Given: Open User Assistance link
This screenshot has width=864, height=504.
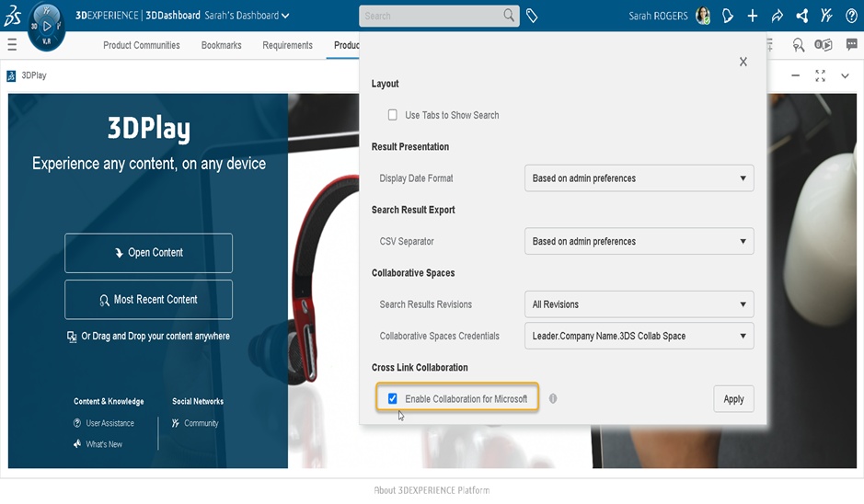Looking at the screenshot, I should 104,423.
